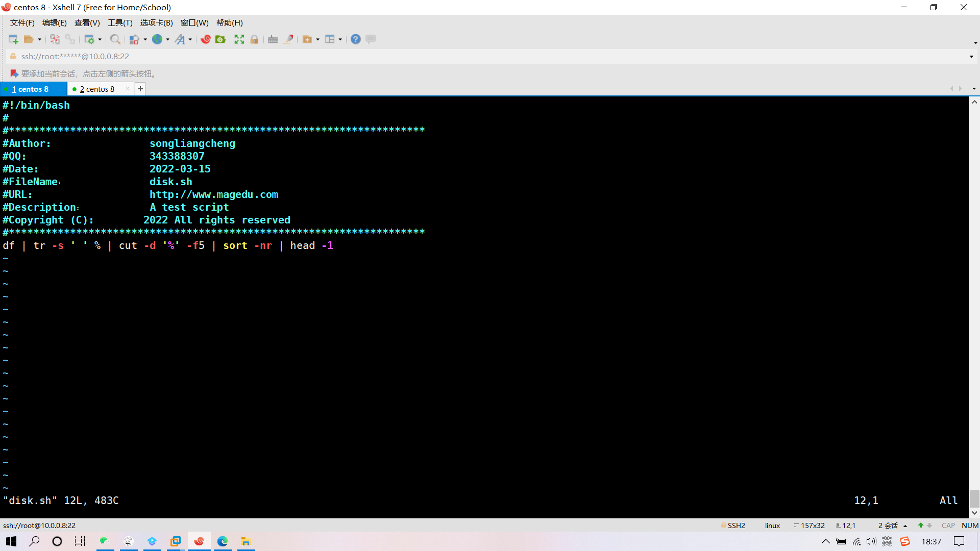Toggle full screen mode icon

tap(239, 39)
